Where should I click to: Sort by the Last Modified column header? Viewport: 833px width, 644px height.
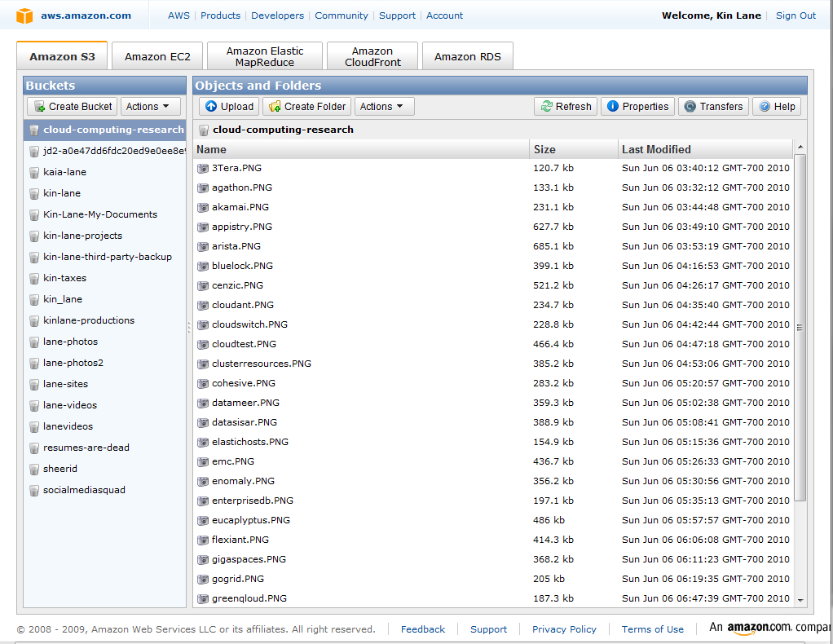pyautogui.click(x=705, y=149)
